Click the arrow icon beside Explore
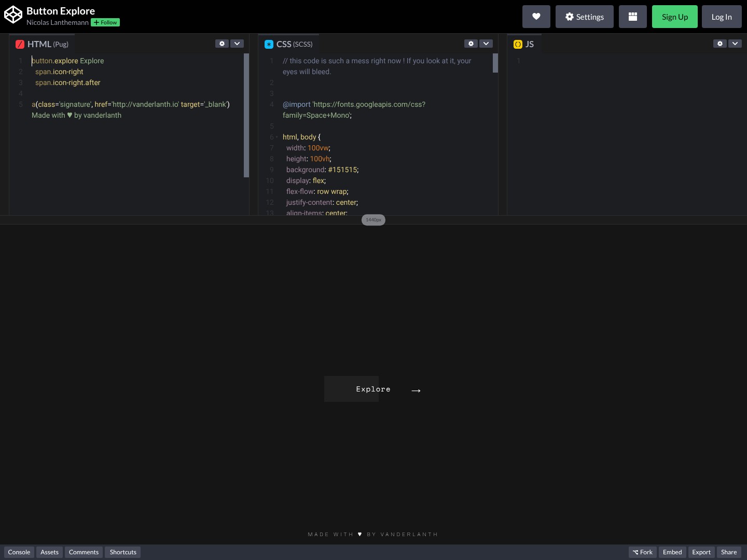 (416, 390)
